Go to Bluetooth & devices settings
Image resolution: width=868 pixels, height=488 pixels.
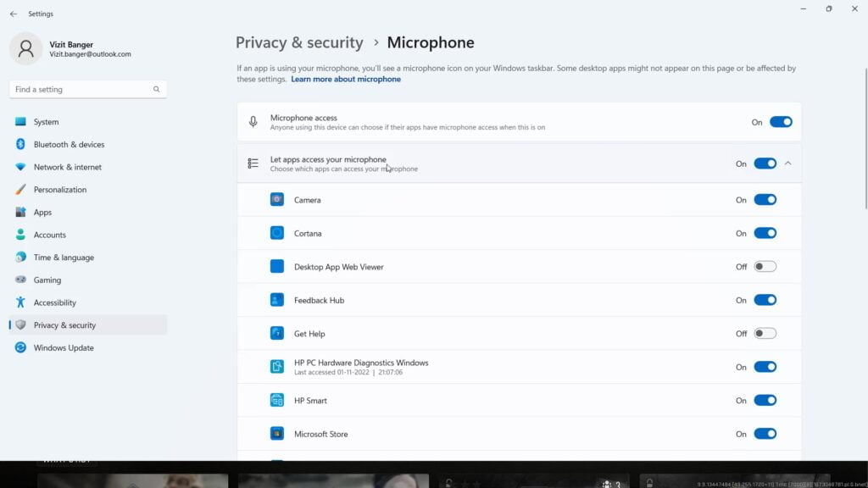(88, 144)
